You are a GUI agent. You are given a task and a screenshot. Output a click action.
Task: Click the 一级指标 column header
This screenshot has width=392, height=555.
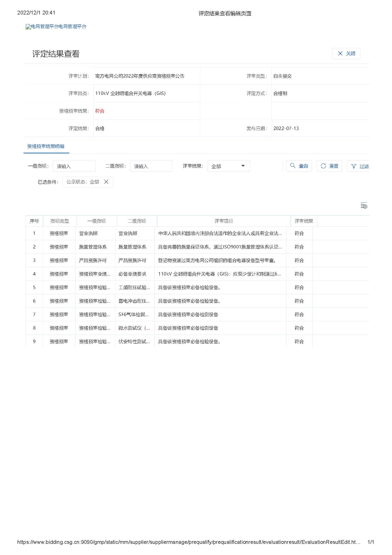pyautogui.click(x=96, y=221)
